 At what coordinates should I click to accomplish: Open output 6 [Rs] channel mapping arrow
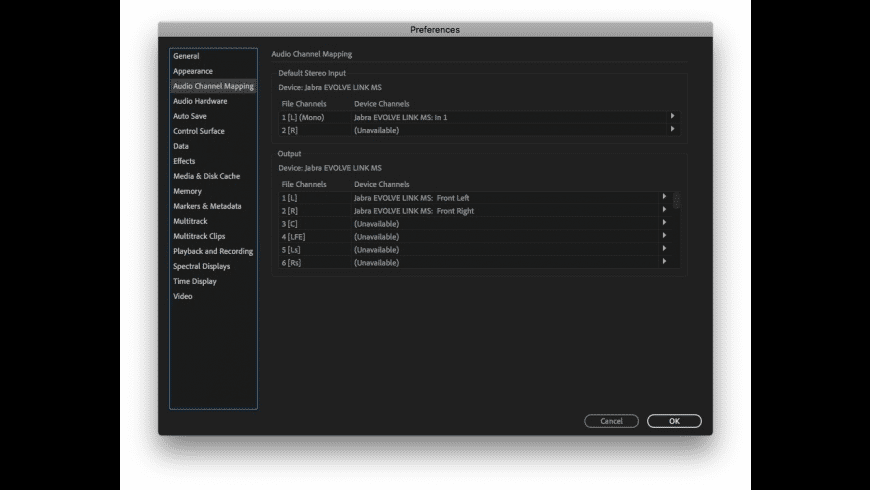click(x=664, y=262)
